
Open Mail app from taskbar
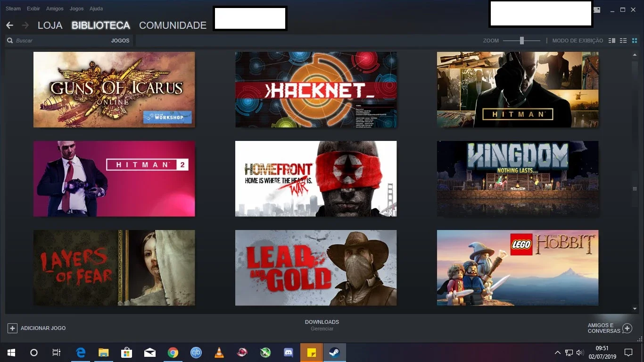pyautogui.click(x=149, y=352)
